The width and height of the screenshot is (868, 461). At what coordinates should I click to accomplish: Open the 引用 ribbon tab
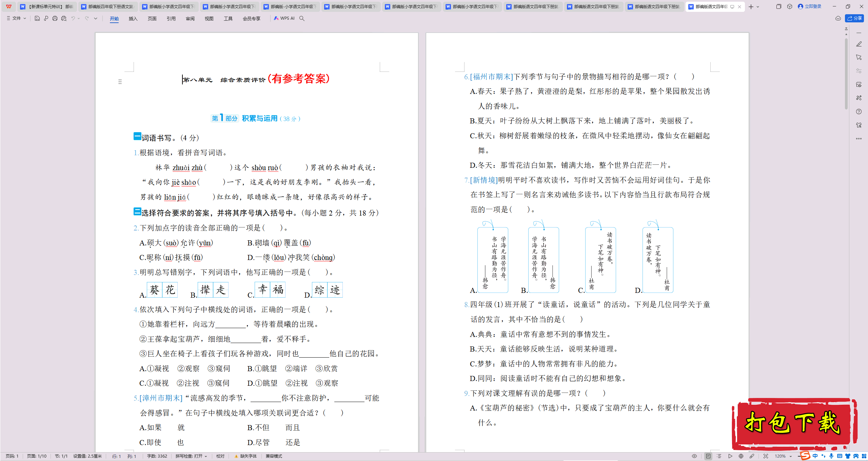pyautogui.click(x=171, y=19)
